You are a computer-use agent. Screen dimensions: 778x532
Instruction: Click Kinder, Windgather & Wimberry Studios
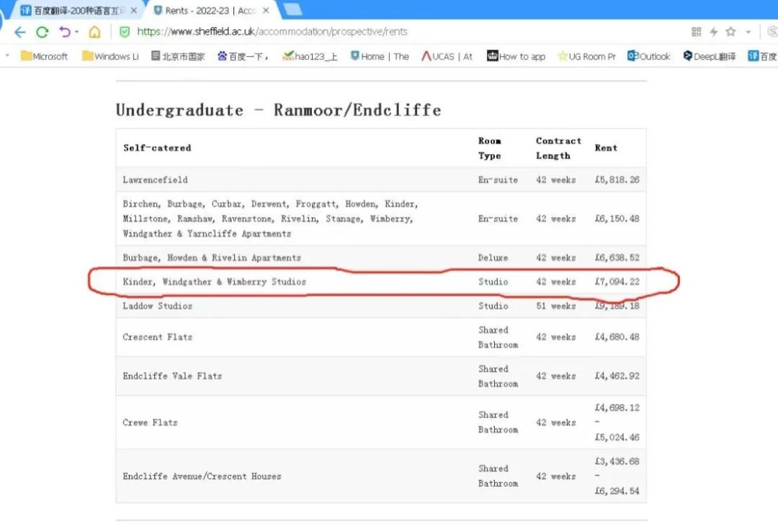tap(215, 282)
